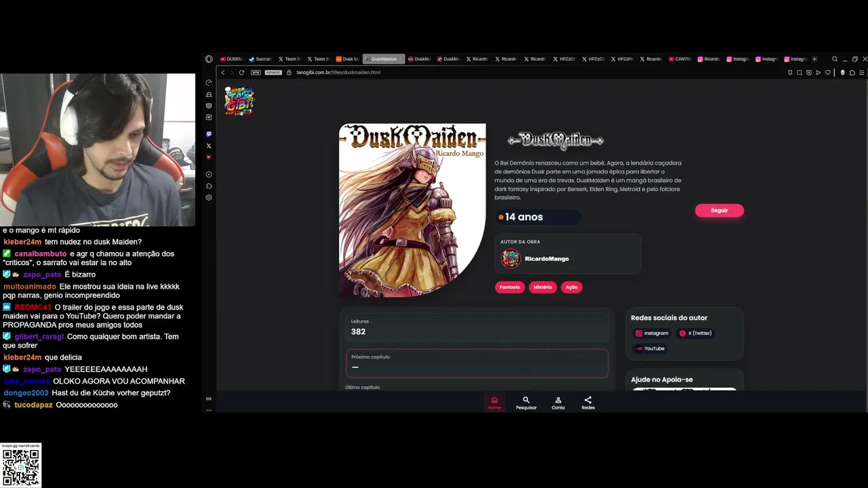Viewport: 868px width, 488px height.
Task: Open the X (Twitter) sidebar panel icon
Action: tap(209, 146)
